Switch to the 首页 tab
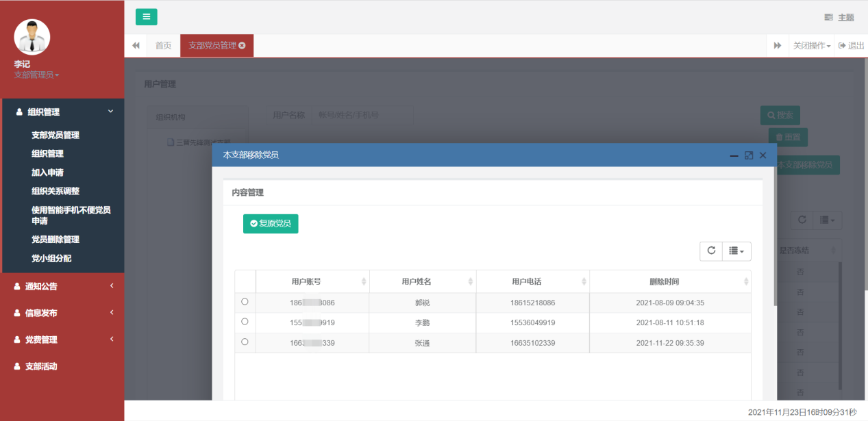 [163, 46]
